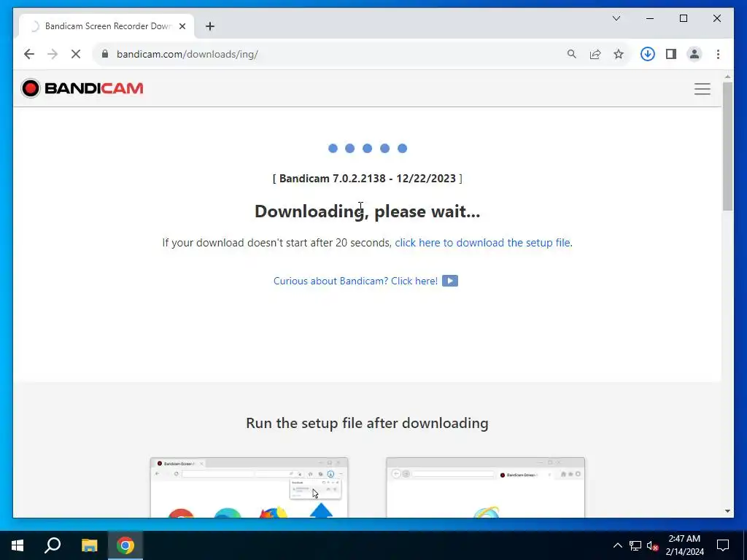
Task: Click the Run the setup file heading
Action: click(368, 423)
